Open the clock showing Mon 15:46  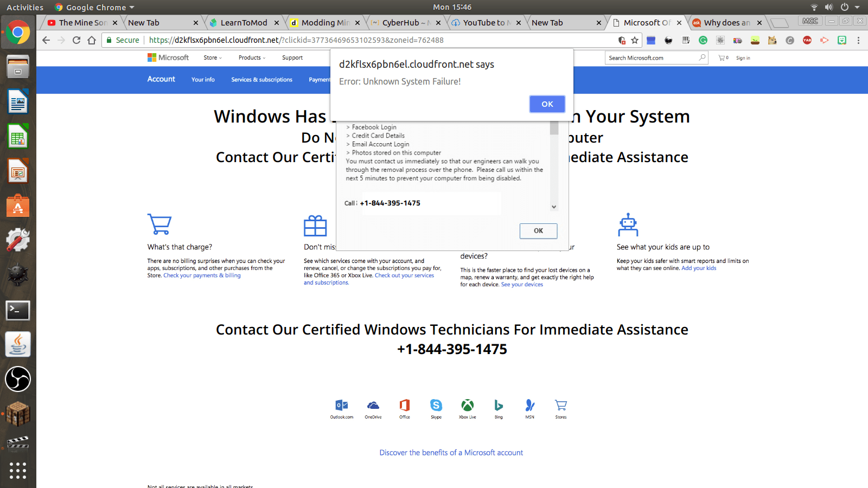[452, 7]
